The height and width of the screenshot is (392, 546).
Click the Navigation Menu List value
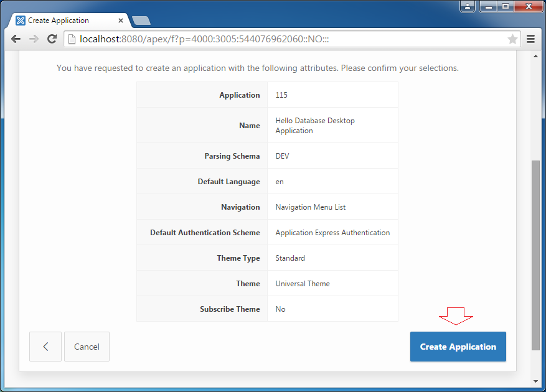pos(310,207)
